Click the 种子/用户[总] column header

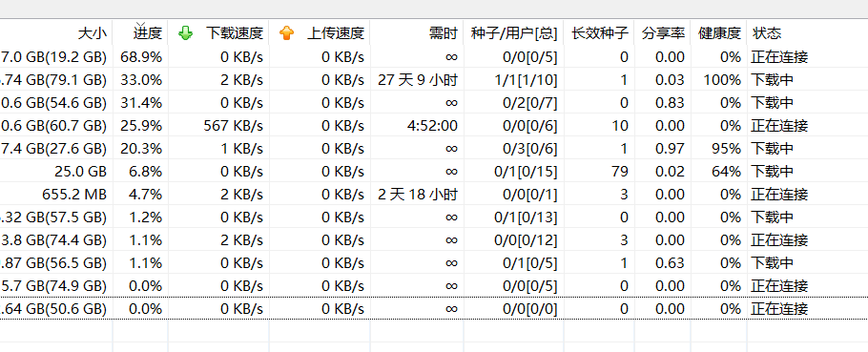[514, 33]
